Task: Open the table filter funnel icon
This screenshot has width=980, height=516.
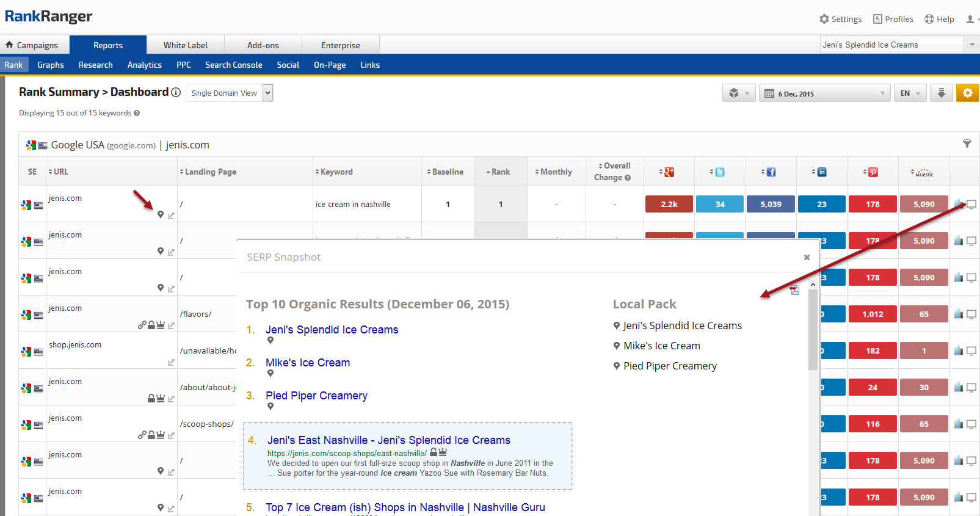Action: pos(967,144)
